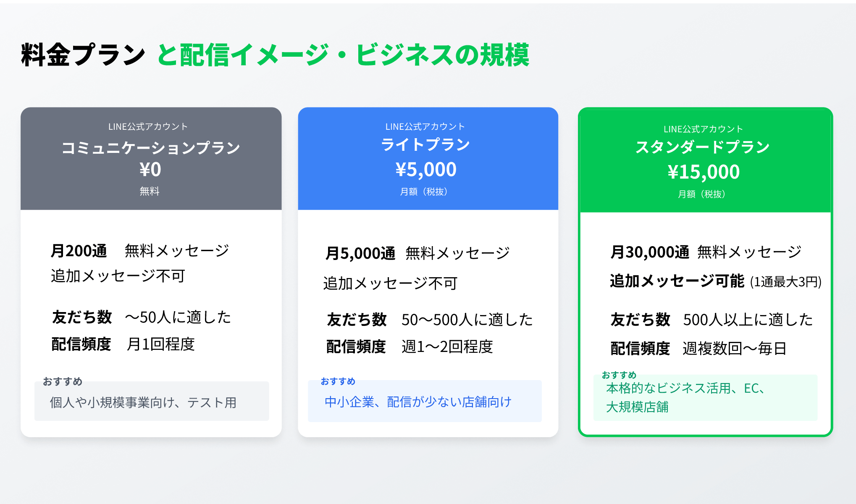856x504 pixels.
Task: Click 週1〜2回程度 delivery frequency text
Action: click(x=447, y=347)
